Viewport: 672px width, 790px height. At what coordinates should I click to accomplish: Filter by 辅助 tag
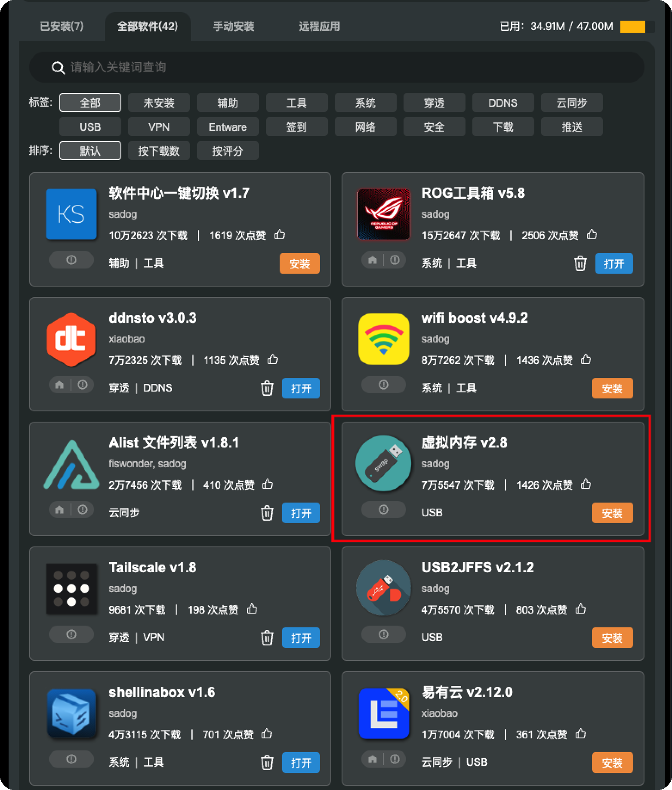click(x=228, y=103)
